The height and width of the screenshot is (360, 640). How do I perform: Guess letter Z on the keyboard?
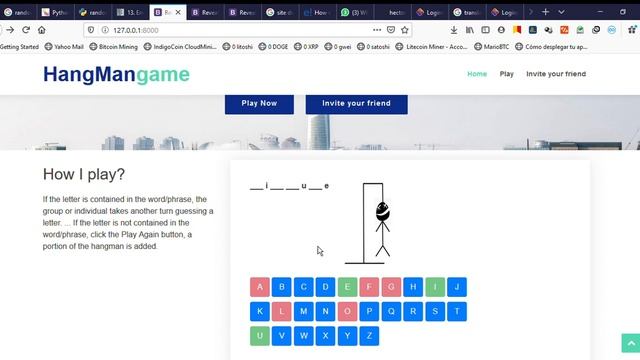369,336
